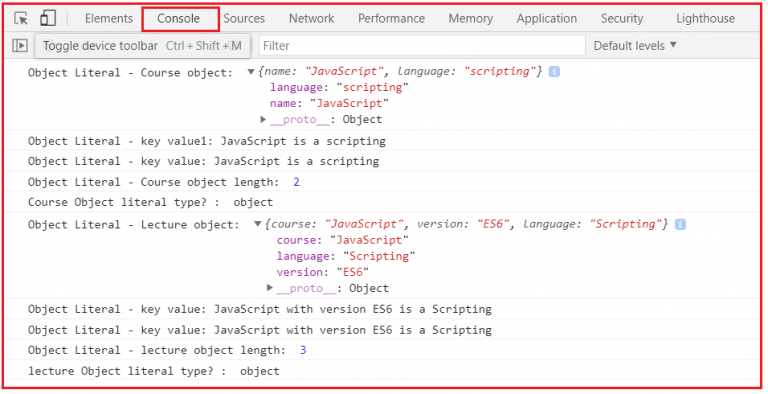
Task: Collapse the Lecture object disclosure triangle
Action: click(x=258, y=224)
